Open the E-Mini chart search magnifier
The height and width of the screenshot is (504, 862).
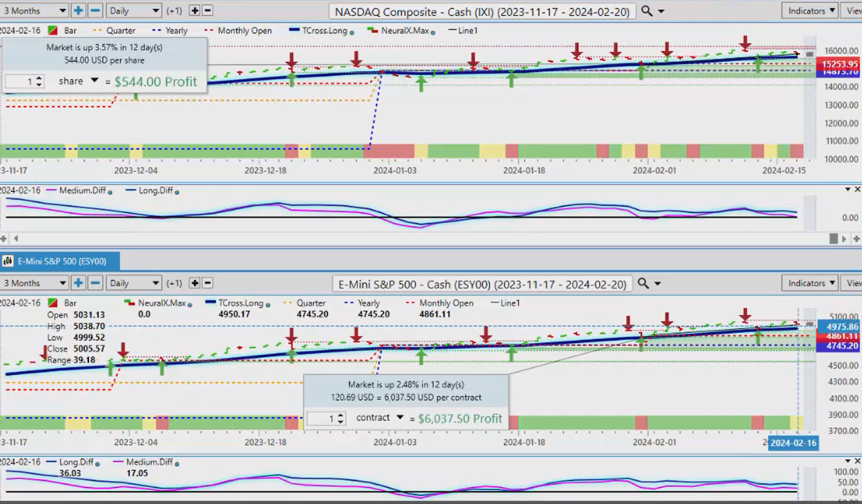pyautogui.click(x=643, y=283)
